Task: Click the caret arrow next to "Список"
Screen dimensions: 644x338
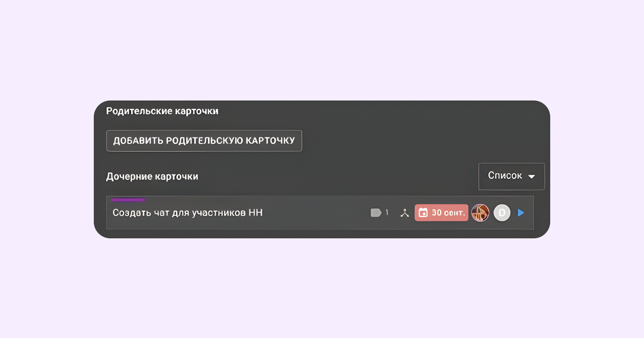Action: [x=532, y=176]
